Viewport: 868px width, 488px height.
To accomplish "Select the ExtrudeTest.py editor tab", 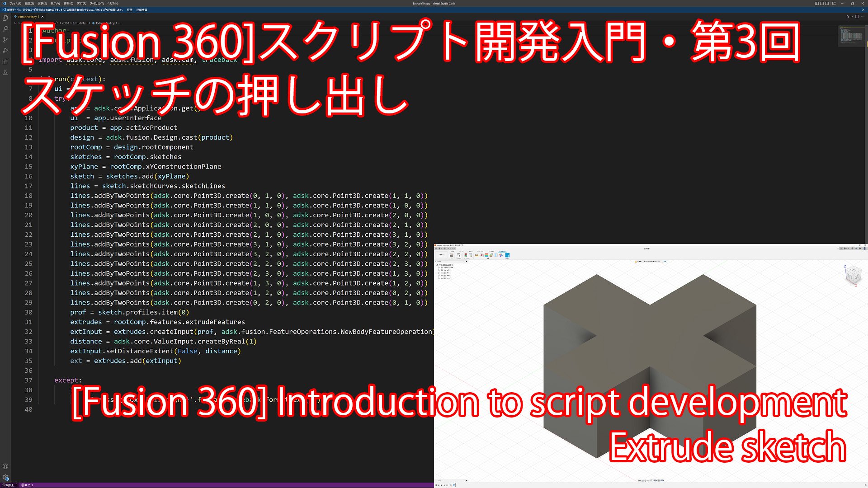I will [x=28, y=17].
